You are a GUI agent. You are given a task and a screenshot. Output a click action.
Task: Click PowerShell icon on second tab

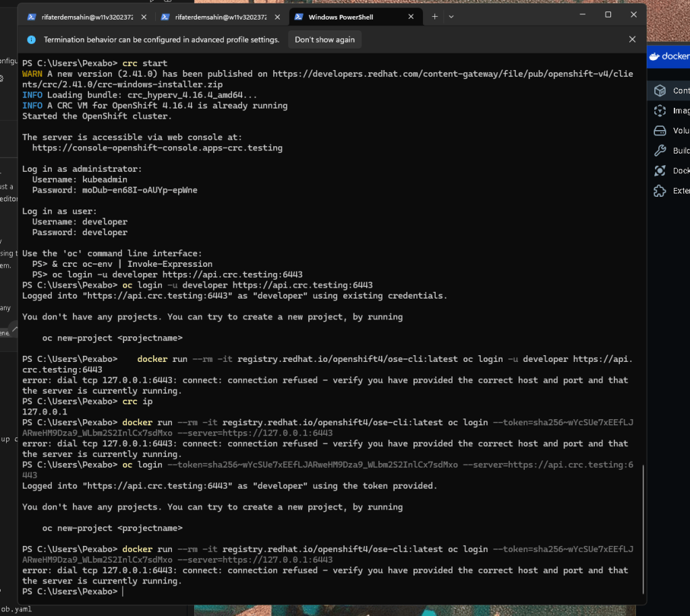click(x=165, y=17)
